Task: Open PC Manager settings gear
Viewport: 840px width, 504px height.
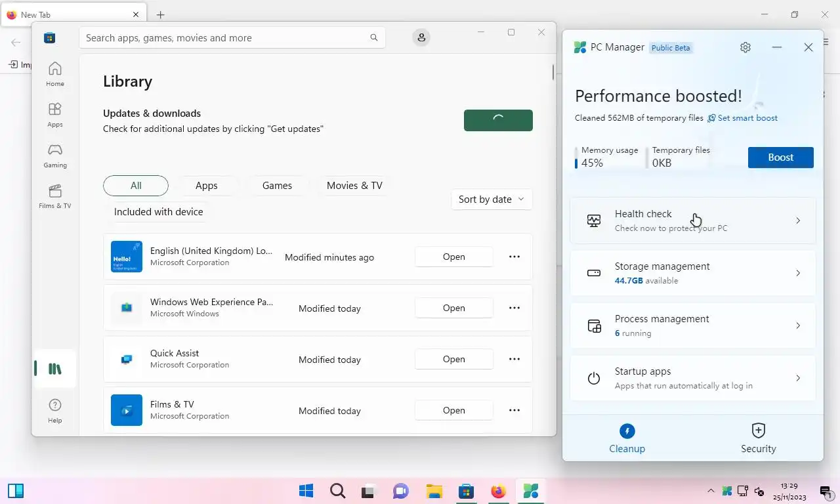Action: pyautogui.click(x=745, y=47)
